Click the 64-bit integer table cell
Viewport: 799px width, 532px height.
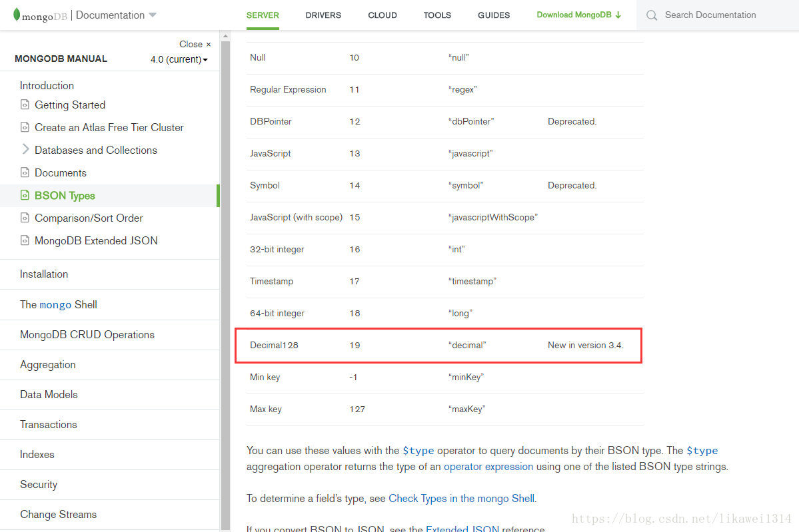pos(277,314)
